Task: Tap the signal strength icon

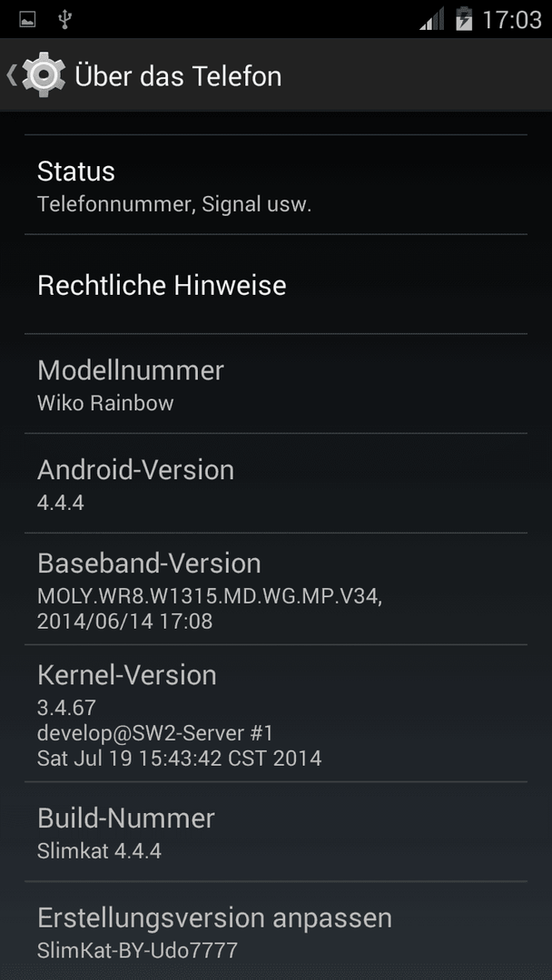Action: coord(432,19)
